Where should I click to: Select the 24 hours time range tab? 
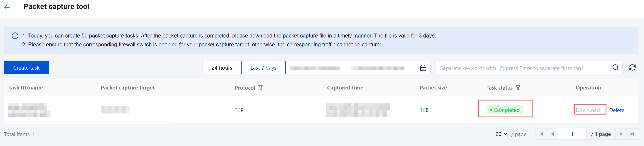click(x=222, y=68)
